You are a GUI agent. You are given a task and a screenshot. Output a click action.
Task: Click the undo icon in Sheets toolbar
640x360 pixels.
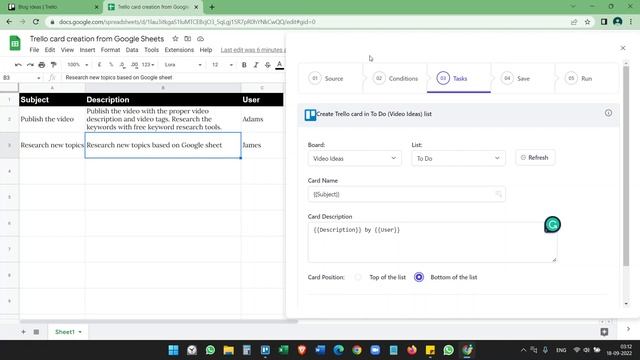tap(18, 65)
